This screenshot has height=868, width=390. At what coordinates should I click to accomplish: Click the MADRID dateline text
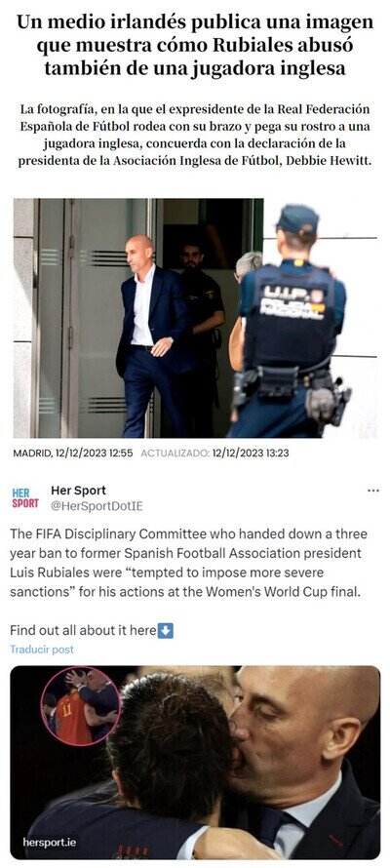tap(32, 453)
